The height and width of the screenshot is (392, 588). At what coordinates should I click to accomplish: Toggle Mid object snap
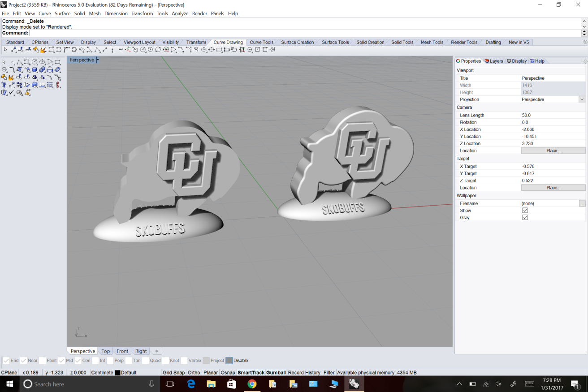62,361
